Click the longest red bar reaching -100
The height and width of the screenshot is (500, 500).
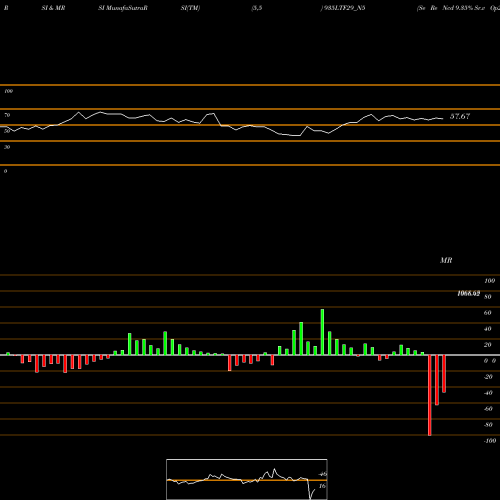click(429, 395)
